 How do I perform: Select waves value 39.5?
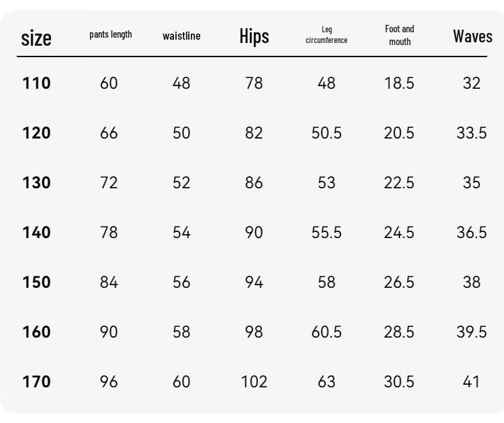tap(472, 332)
